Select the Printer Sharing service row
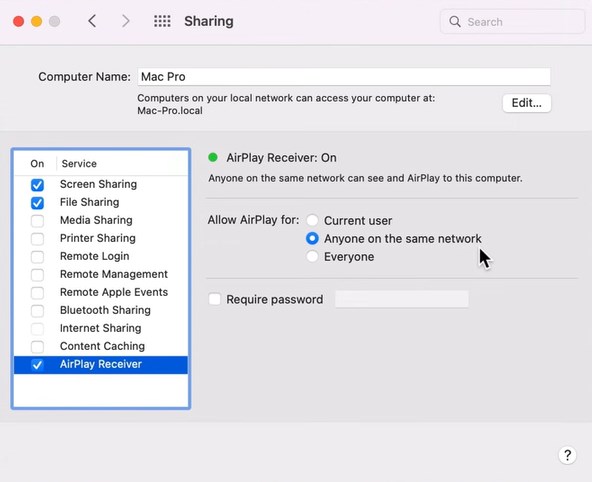 coord(101,238)
